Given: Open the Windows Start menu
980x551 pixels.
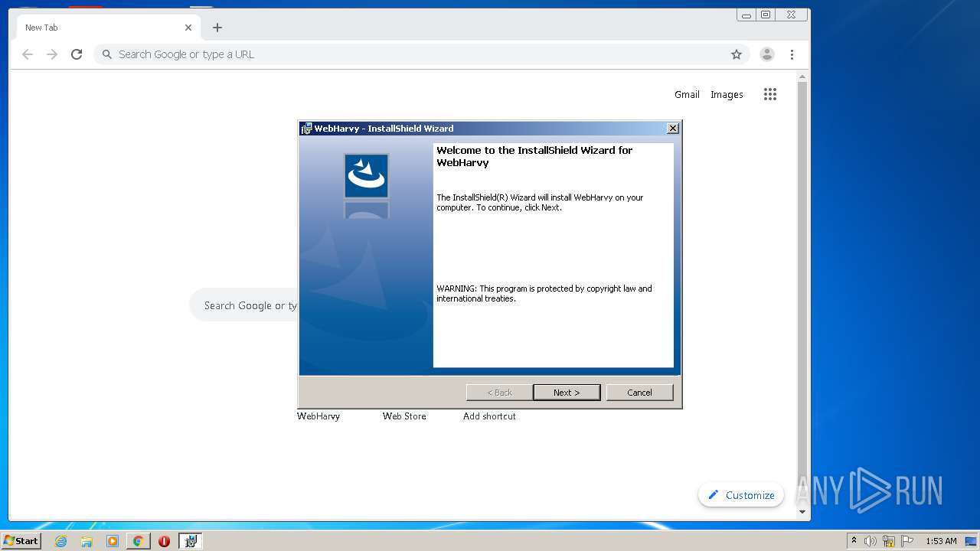Looking at the screenshot, I should pos(21,540).
